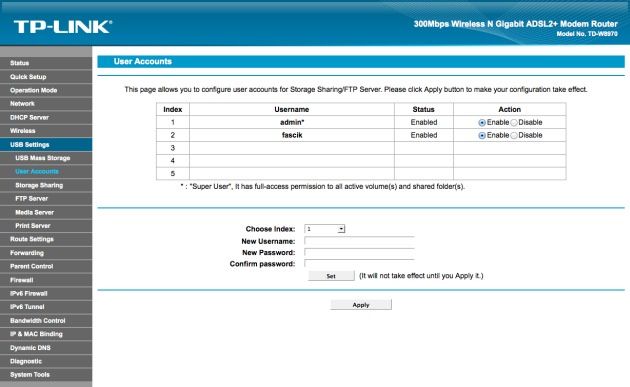Open IPv6 Firewall menu item
The width and height of the screenshot is (630, 387).
[46, 293]
